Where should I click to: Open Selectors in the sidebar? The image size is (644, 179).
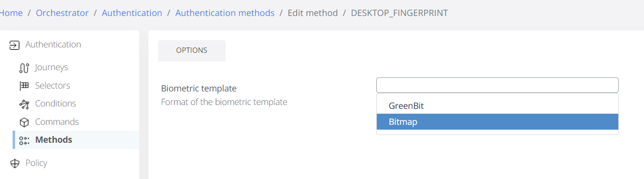52,86
